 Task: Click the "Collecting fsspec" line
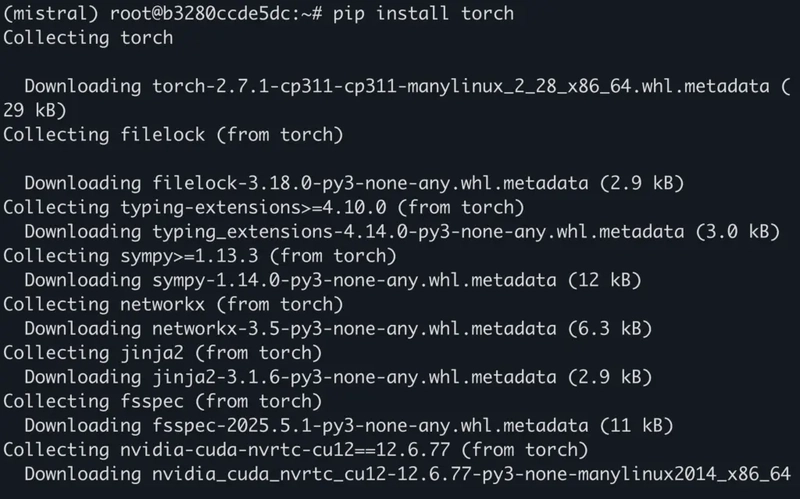click(162, 400)
